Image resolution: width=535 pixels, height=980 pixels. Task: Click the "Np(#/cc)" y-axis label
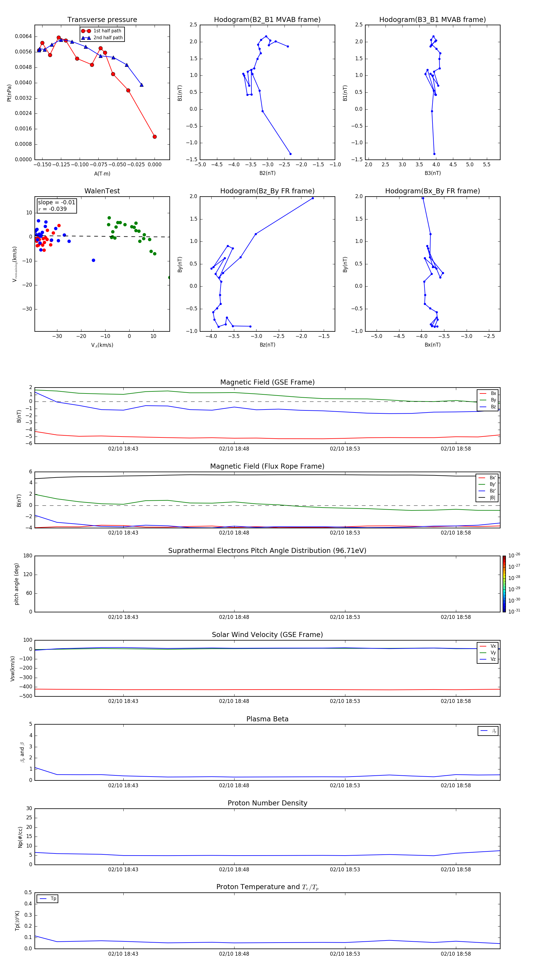20,837
